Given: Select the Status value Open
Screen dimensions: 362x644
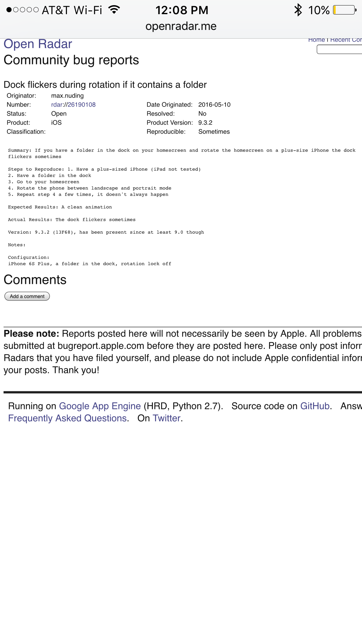Looking at the screenshot, I should tap(59, 114).
